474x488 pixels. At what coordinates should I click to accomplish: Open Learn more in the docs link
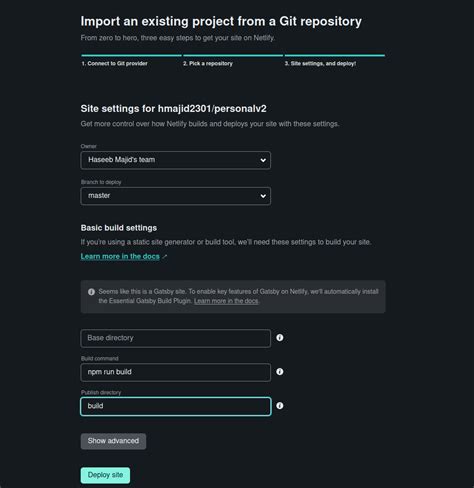tap(120, 256)
